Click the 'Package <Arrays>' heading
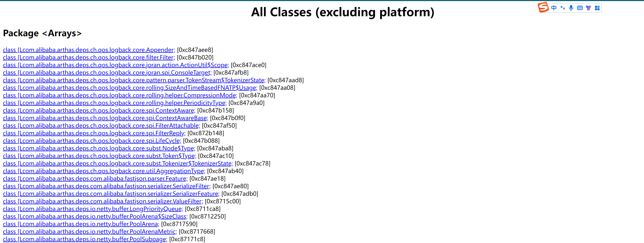 (42, 33)
